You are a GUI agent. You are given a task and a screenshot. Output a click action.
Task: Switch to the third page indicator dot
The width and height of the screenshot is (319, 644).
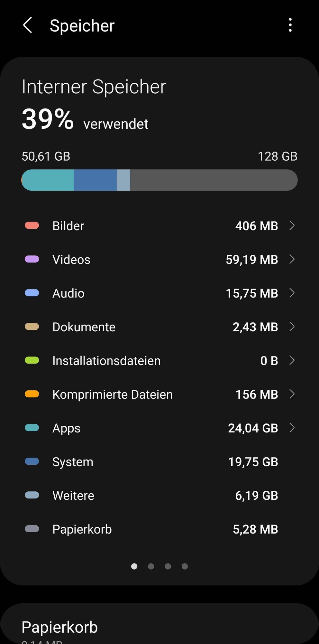click(x=168, y=566)
